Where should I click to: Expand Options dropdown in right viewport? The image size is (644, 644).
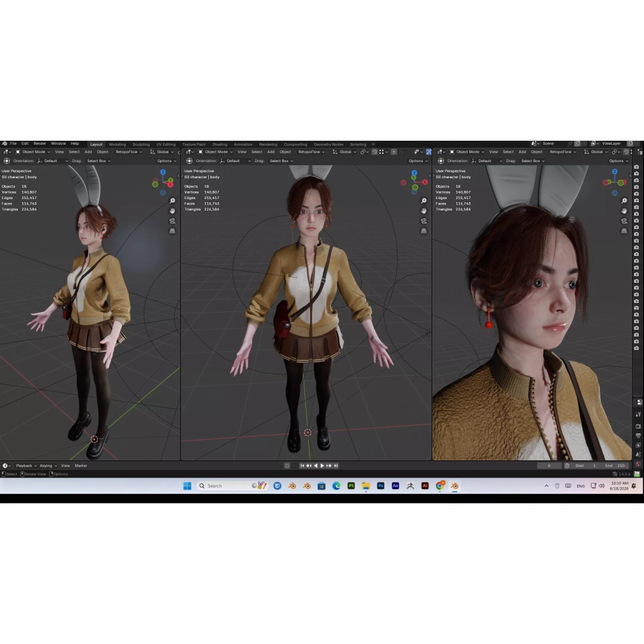618,161
